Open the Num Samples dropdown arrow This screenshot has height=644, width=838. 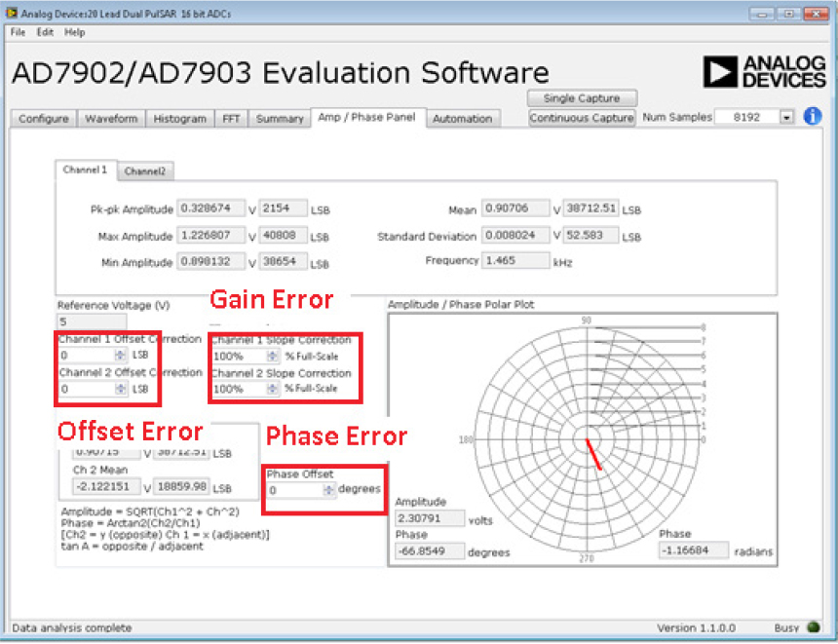(786, 117)
